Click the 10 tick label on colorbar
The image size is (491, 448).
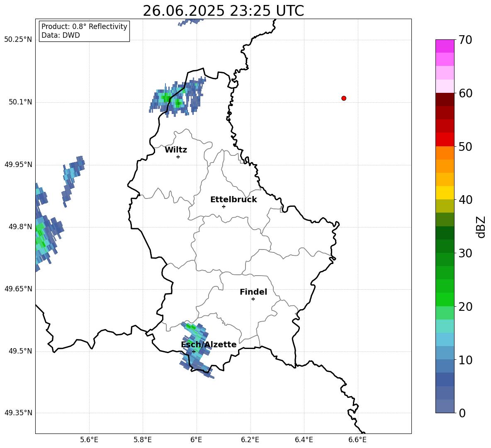465,360
